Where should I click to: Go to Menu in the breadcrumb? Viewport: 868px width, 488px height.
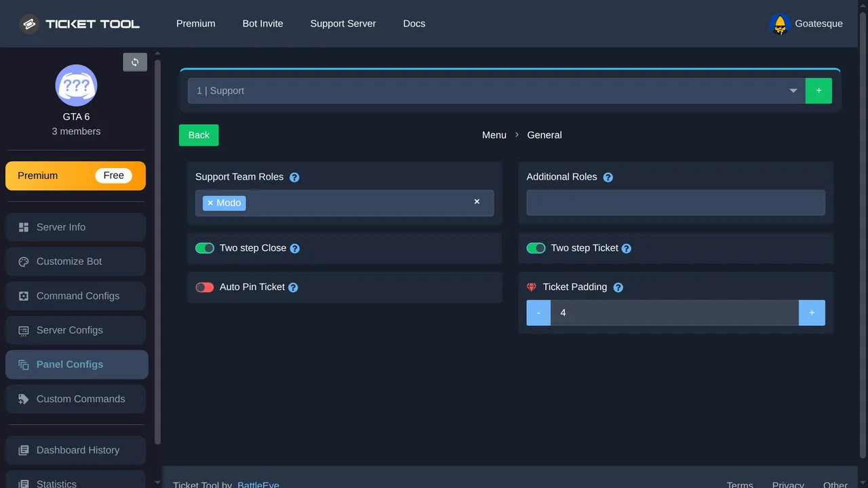pyautogui.click(x=494, y=135)
